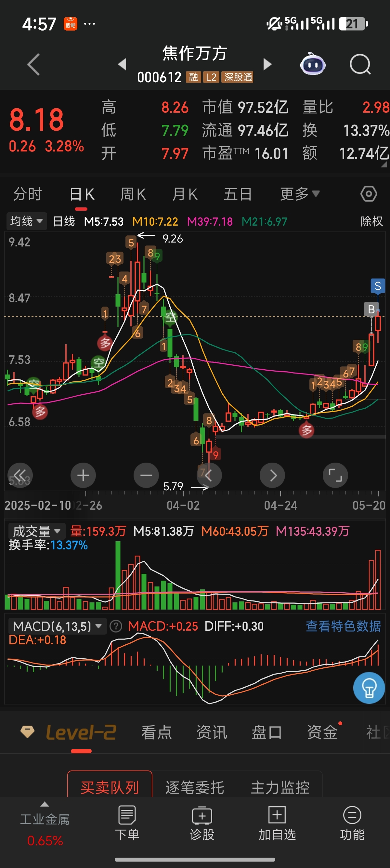Tap the 5.79 low price label
Viewport: 390px width, 868px height.
coord(173,486)
